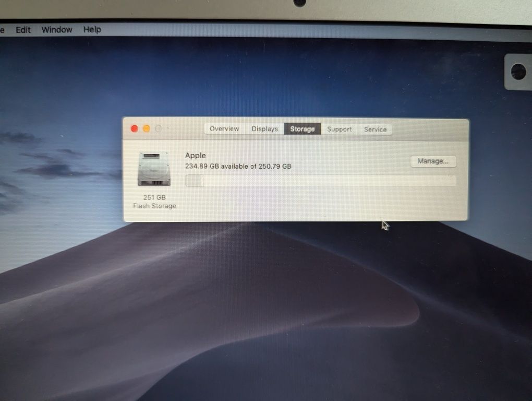Screen dimensions: 532x401
Task: Switch to the Service tab
Action: [x=375, y=129]
